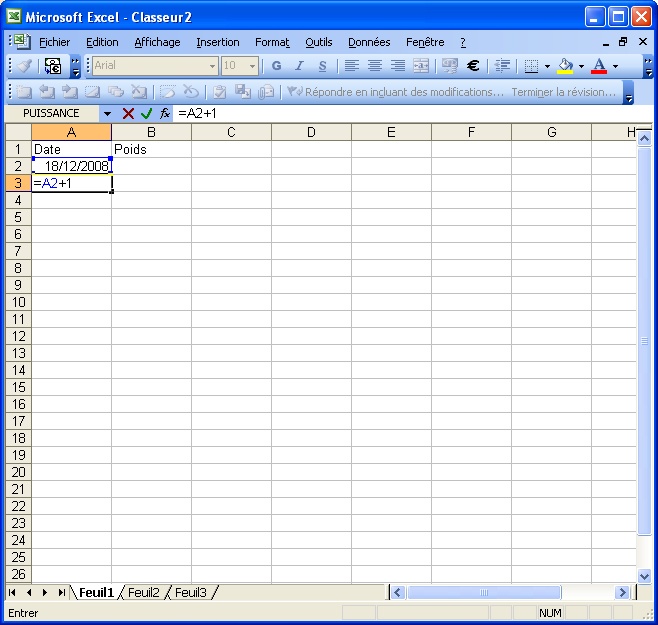
Task: Open the Fichier menu
Action: pyautogui.click(x=55, y=42)
